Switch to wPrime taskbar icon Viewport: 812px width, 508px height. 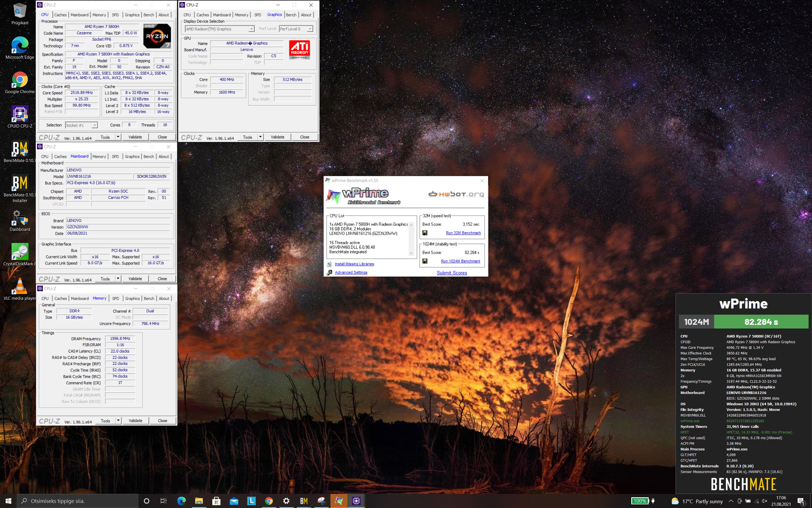tap(339, 501)
